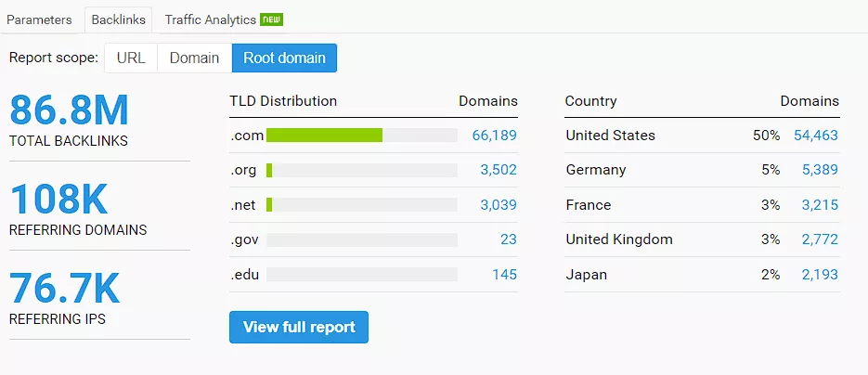
Task: Open the 3,502 .org domains link
Action: tap(499, 170)
